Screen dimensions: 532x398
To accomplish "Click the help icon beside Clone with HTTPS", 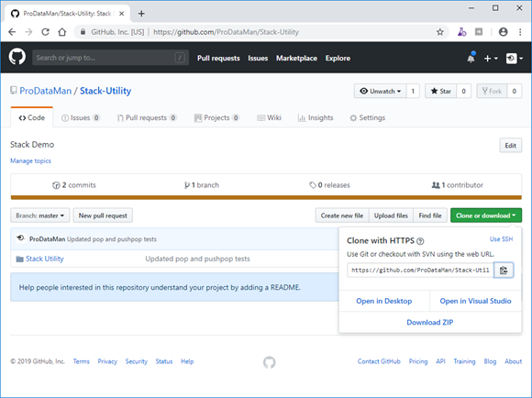I will [420, 241].
